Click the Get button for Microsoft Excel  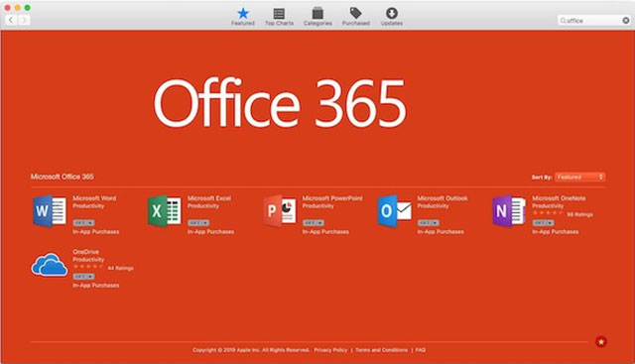[x=198, y=223]
